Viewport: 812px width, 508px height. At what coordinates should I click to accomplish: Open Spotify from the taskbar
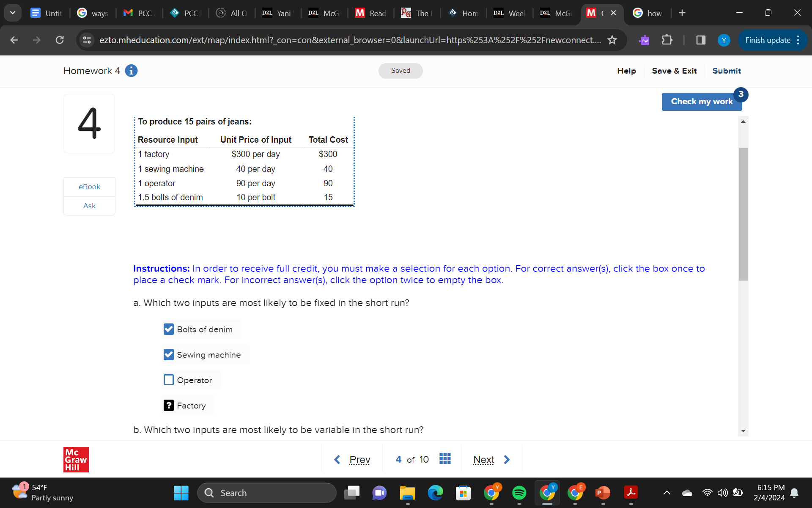[x=519, y=493]
